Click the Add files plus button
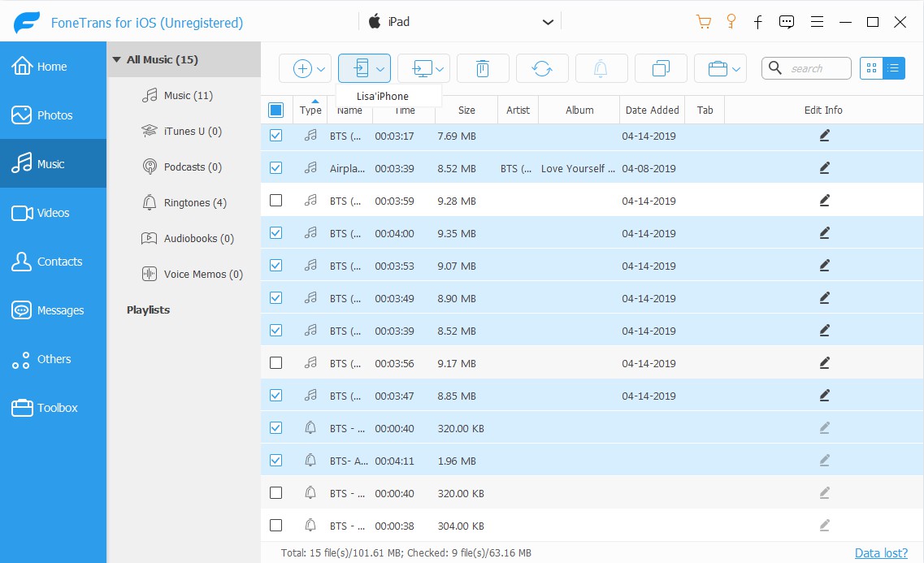 coord(302,69)
